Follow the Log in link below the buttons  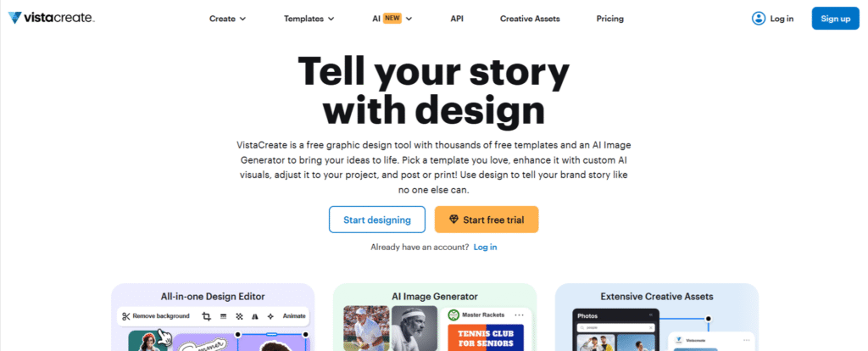486,247
